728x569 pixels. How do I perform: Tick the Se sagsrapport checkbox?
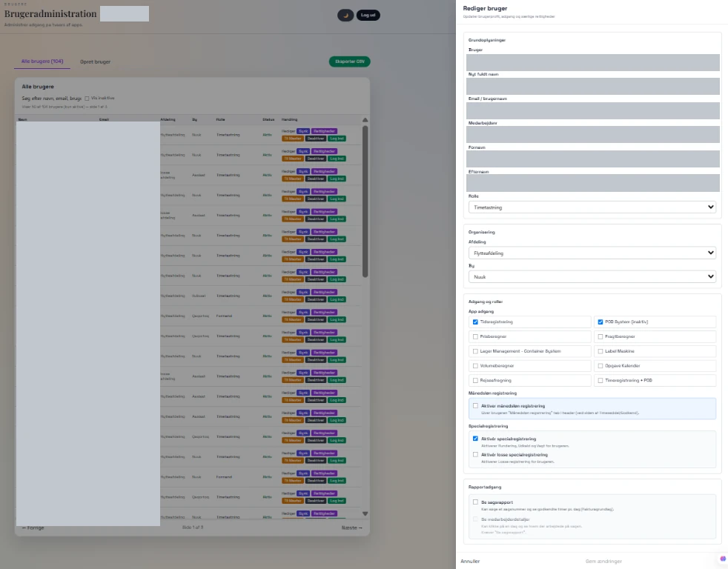pyautogui.click(x=475, y=502)
